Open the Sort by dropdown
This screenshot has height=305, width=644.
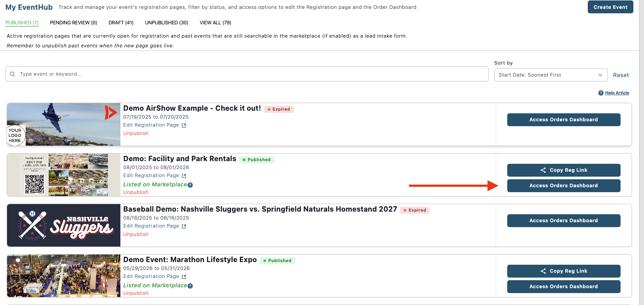click(x=551, y=75)
